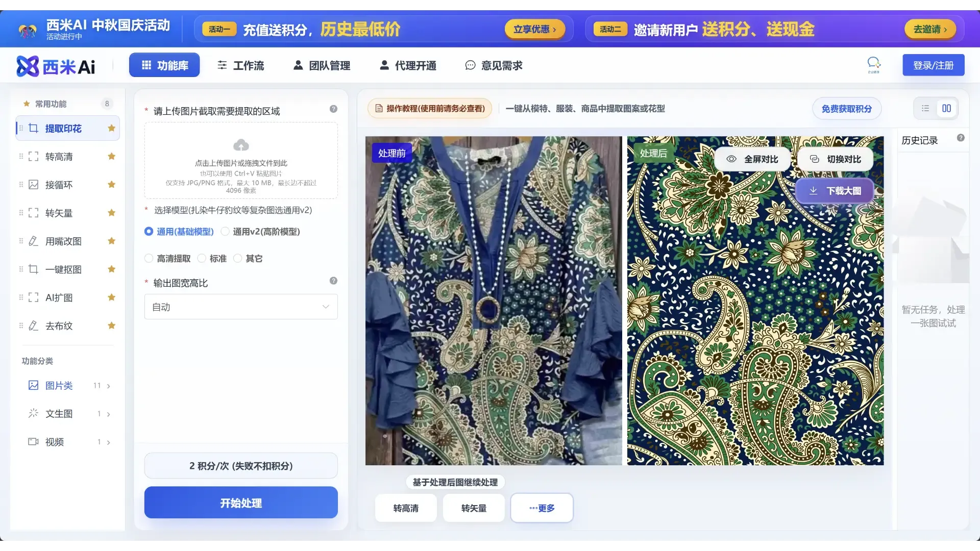Click help icon beside upload area label

[333, 109]
